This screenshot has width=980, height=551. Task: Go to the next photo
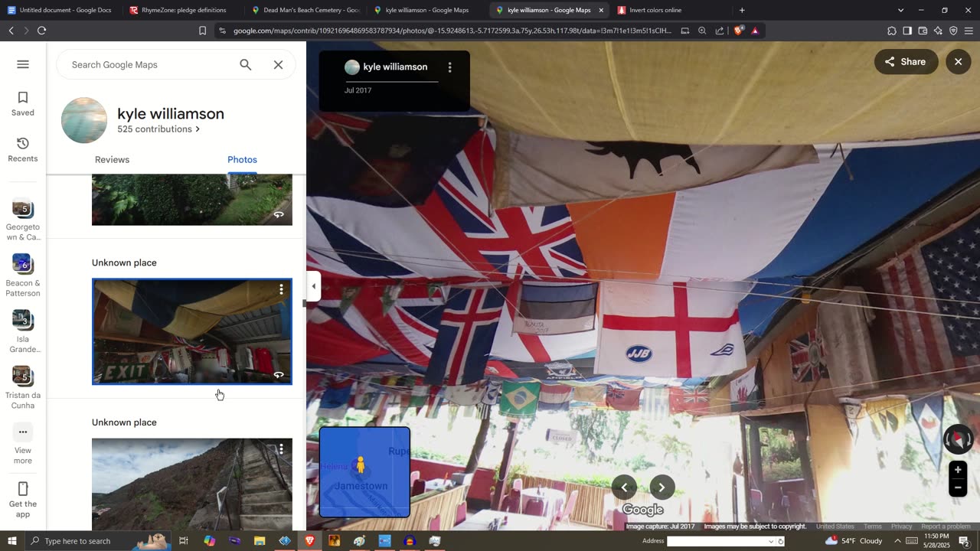click(x=662, y=487)
